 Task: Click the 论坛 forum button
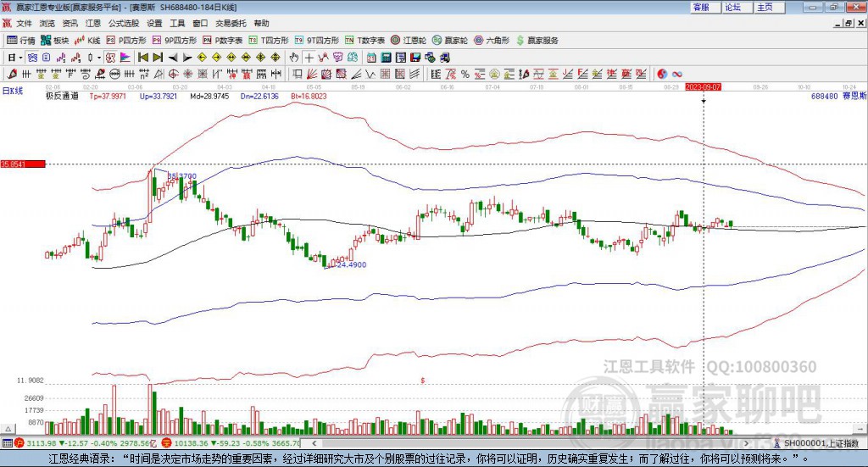[x=732, y=7]
